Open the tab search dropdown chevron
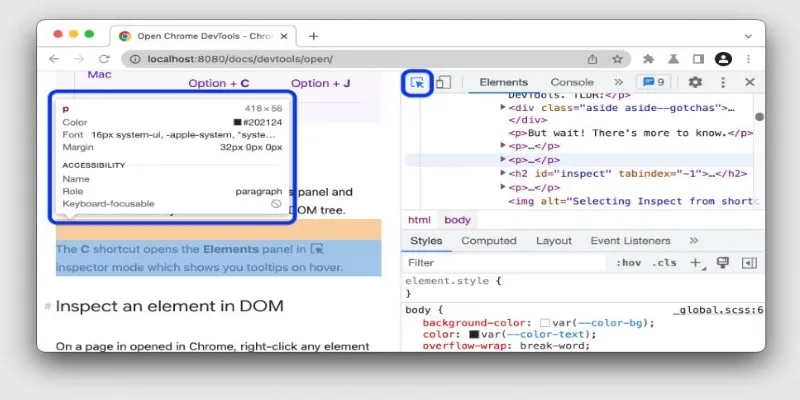This screenshot has width=800, height=400. 748,36
